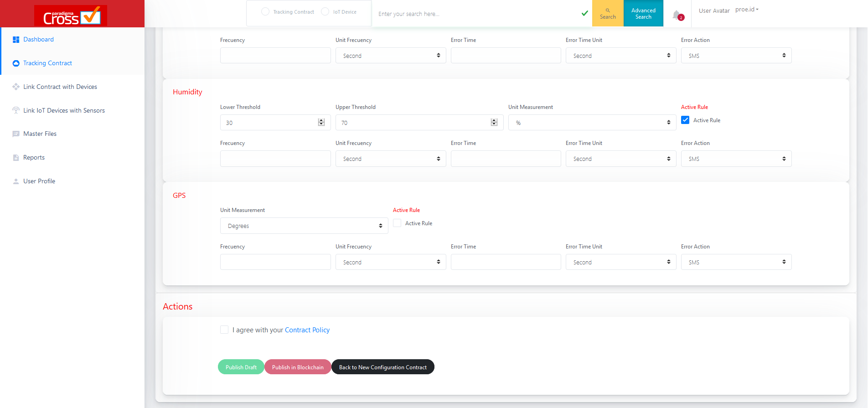Open the Contract Policy link
The image size is (868, 408).
[x=307, y=330]
